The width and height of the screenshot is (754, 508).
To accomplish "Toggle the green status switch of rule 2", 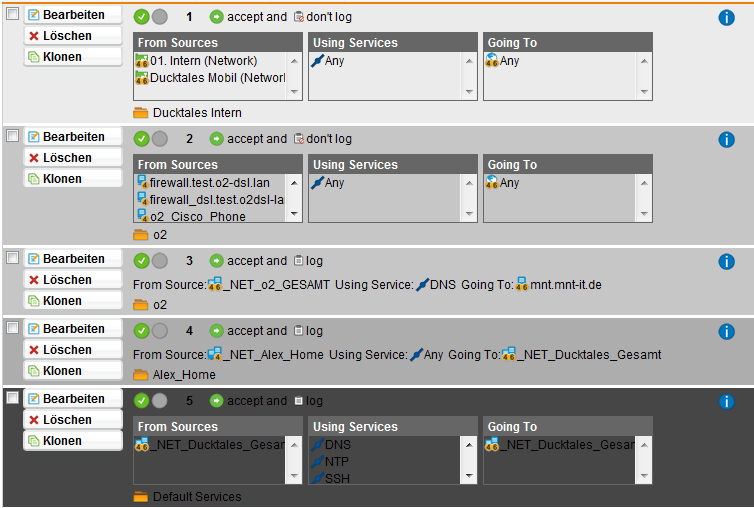I will coord(142,139).
